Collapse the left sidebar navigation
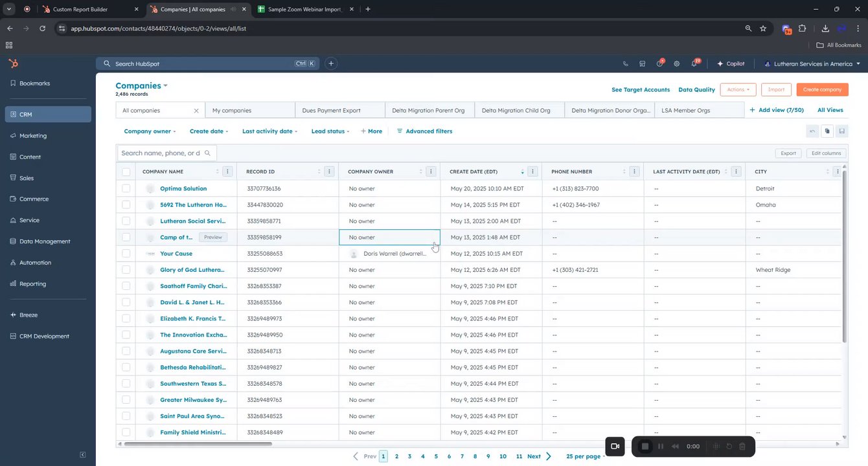 click(x=82, y=455)
